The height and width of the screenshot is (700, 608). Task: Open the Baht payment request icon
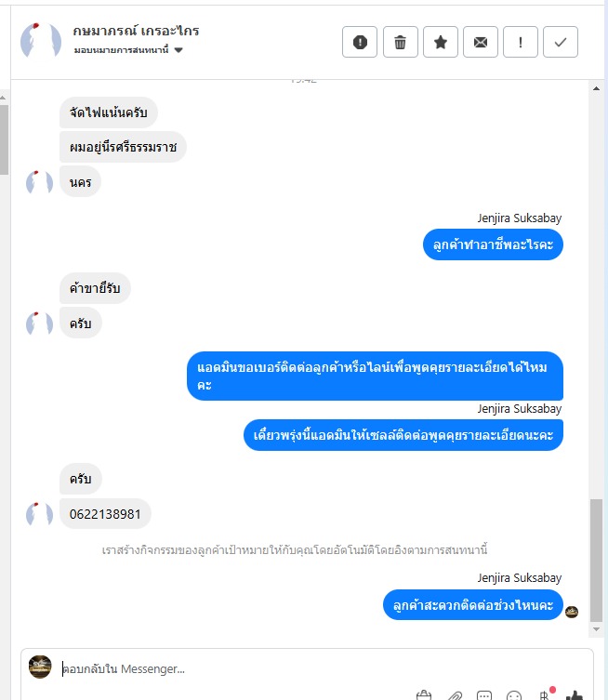545,694
